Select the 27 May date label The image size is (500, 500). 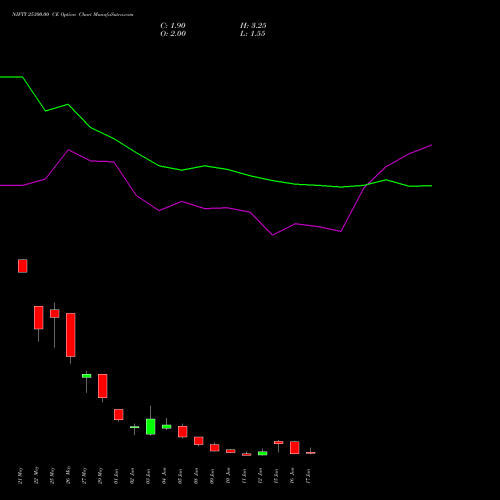point(85,476)
